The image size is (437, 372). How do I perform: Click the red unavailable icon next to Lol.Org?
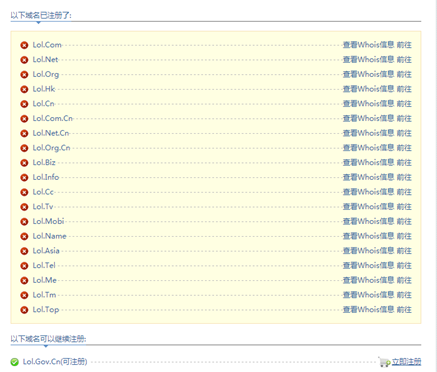point(24,74)
